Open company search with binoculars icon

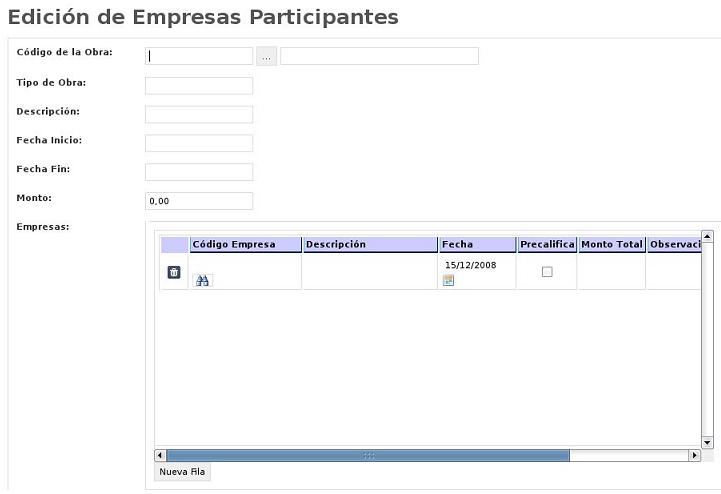click(x=202, y=281)
